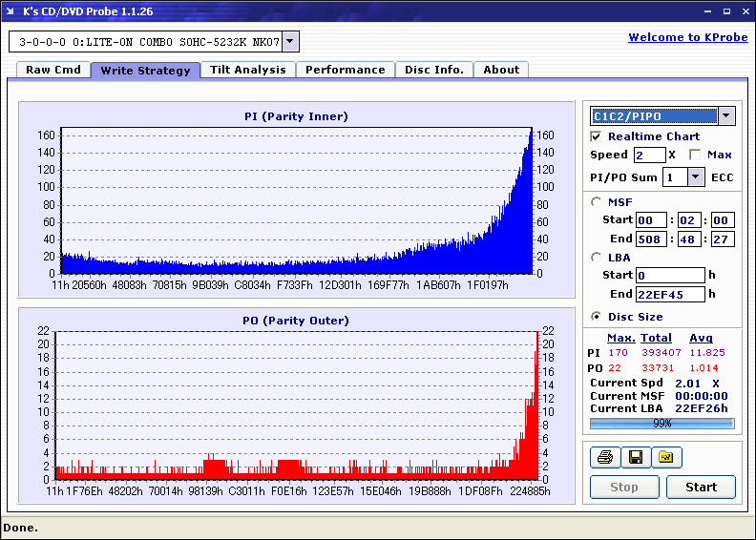Click the Current LBA value 22EF26h
Screen dimensions: 756x540
coord(701,408)
